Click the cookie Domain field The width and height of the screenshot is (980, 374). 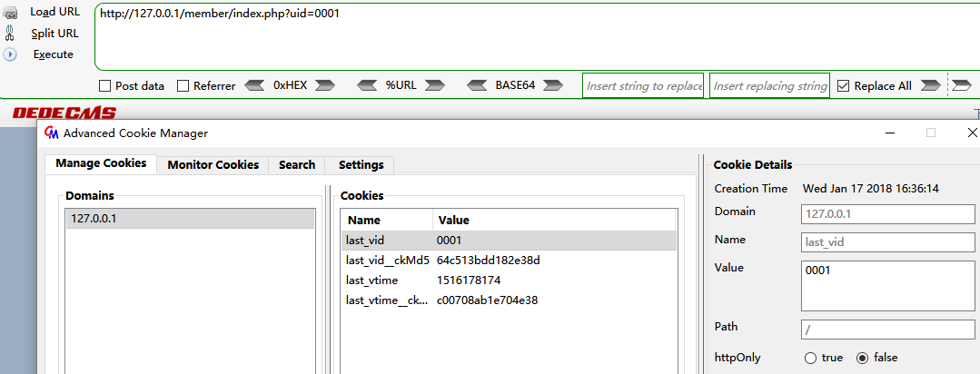coord(888,214)
